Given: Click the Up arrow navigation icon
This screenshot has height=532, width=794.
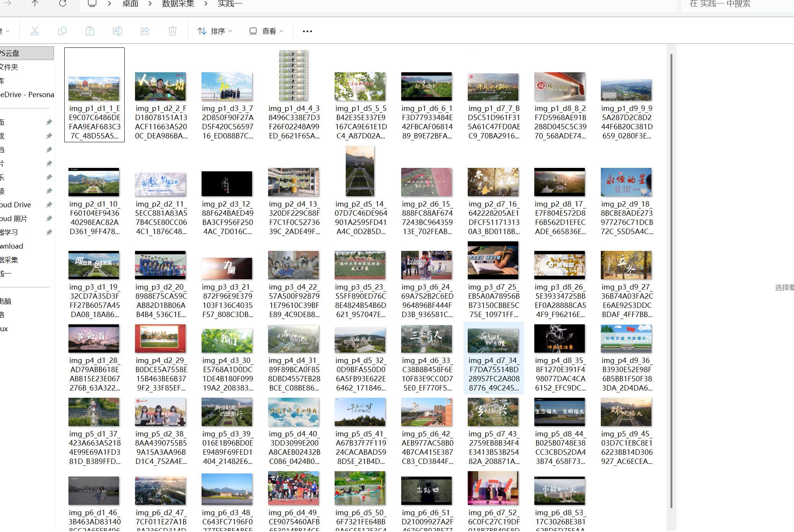Looking at the screenshot, I should [35, 3].
